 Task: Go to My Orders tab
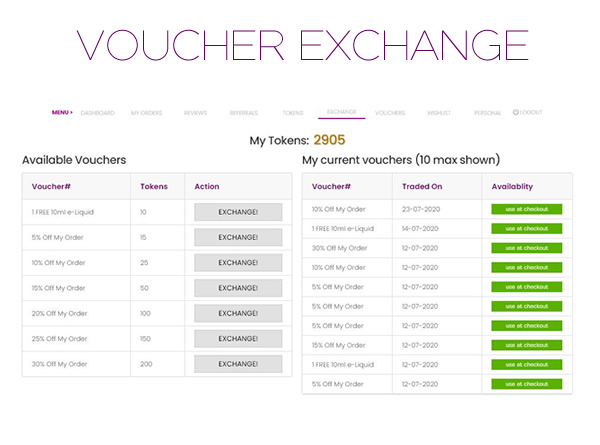tap(146, 113)
